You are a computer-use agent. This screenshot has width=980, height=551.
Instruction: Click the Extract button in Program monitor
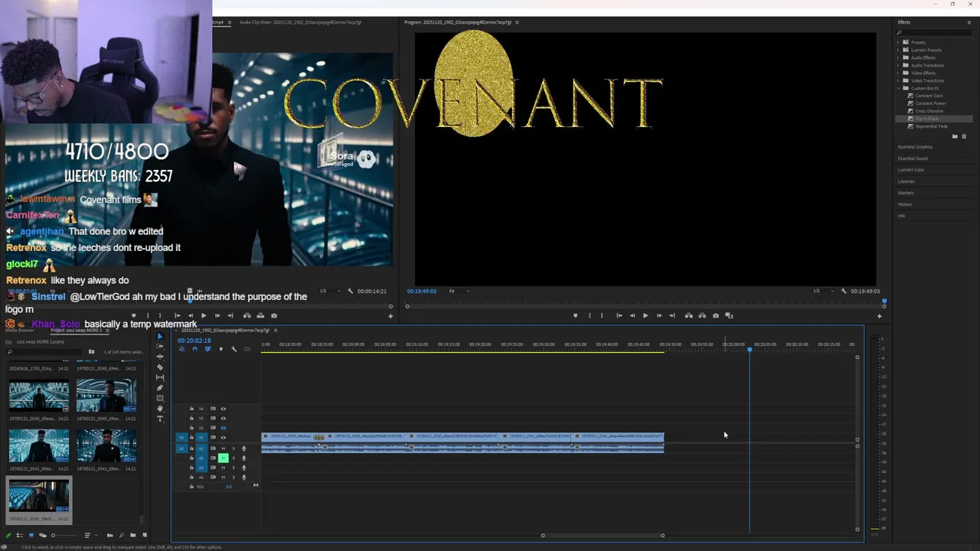pyautogui.click(x=702, y=315)
